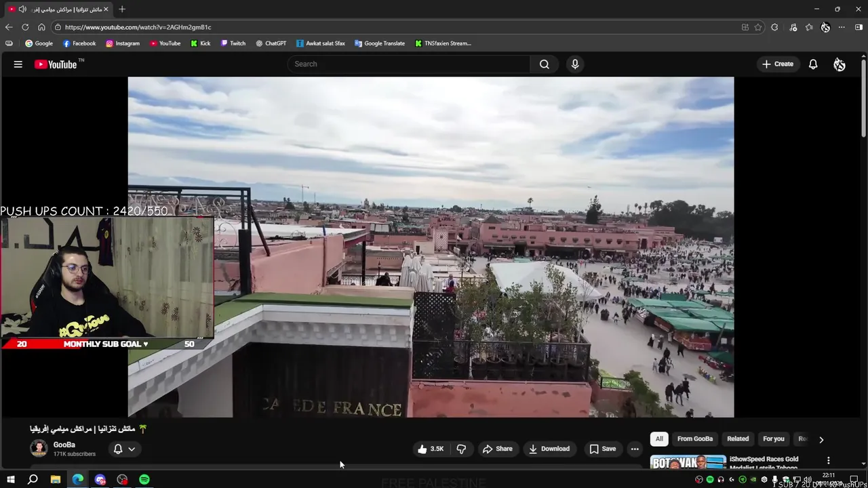Open Windows Start menu
The height and width of the screenshot is (488, 868).
(x=10, y=479)
